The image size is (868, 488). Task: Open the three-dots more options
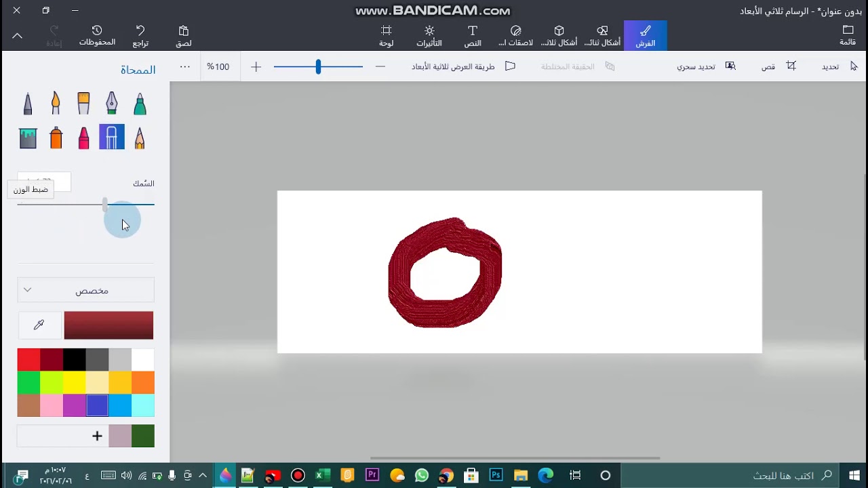pos(184,66)
